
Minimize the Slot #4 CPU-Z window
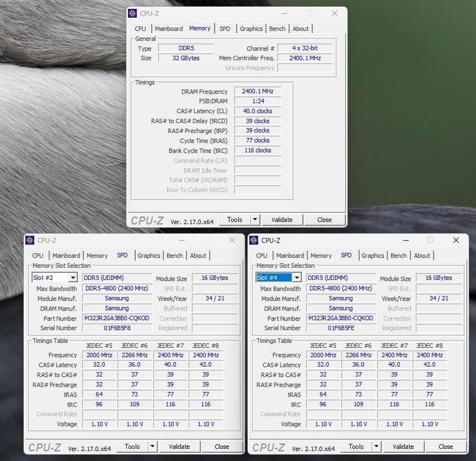pyautogui.click(x=406, y=240)
